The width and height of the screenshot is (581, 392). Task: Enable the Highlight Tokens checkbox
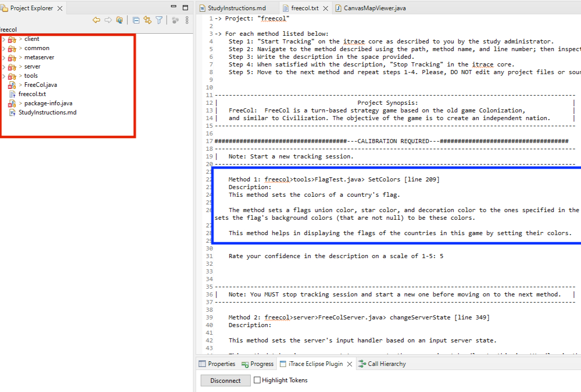(257, 380)
